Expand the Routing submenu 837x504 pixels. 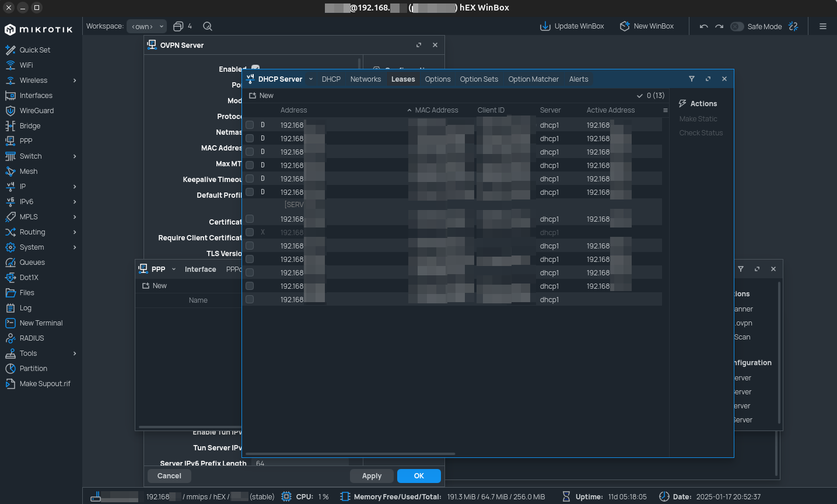pyautogui.click(x=75, y=232)
